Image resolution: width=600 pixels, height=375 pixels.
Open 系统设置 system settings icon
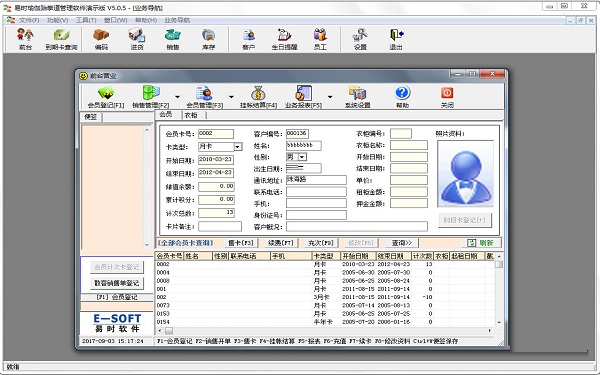coord(357,97)
